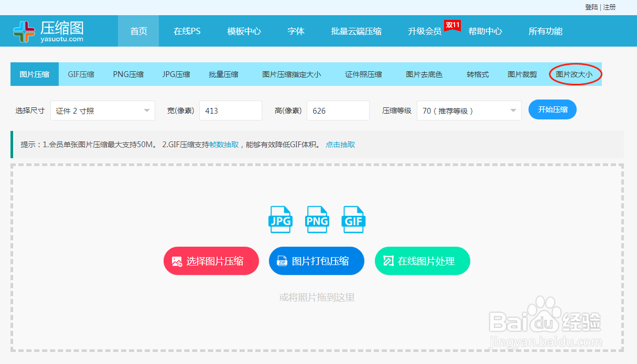Click the 选择尺寸 label

[30, 111]
